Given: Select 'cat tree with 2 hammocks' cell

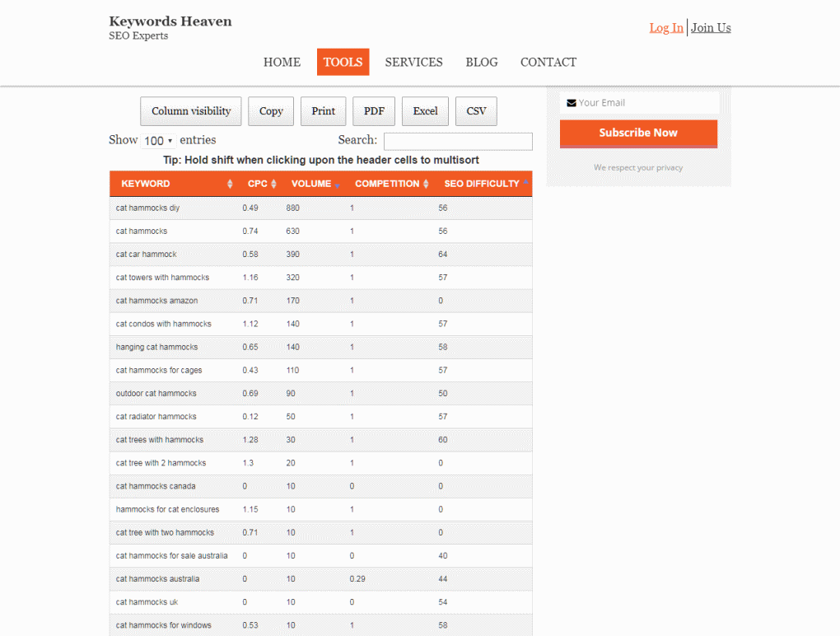Looking at the screenshot, I should point(161,463).
